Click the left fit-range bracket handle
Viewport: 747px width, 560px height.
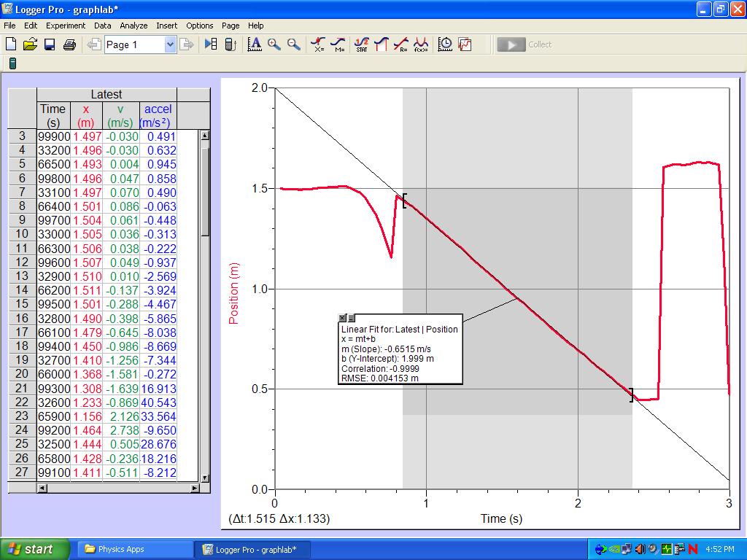click(x=404, y=201)
